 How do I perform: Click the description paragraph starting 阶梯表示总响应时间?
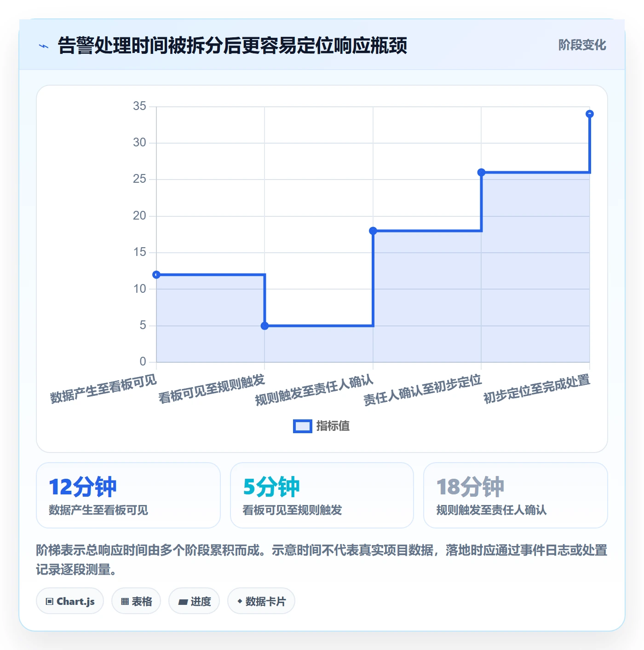tap(322, 560)
